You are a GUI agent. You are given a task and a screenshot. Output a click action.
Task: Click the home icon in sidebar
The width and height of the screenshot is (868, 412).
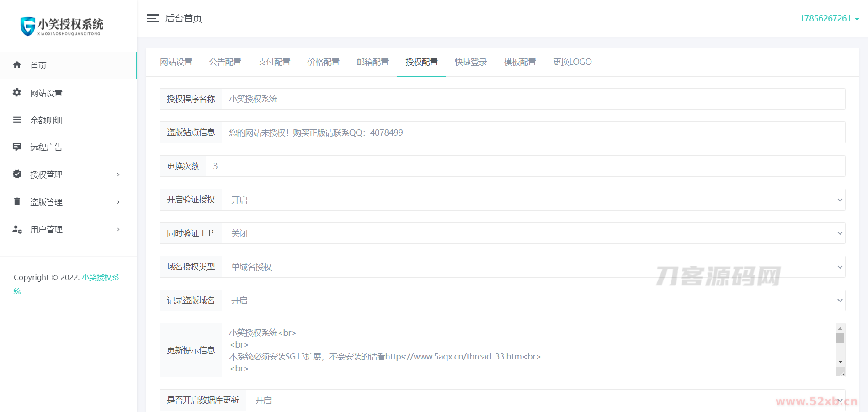point(17,65)
